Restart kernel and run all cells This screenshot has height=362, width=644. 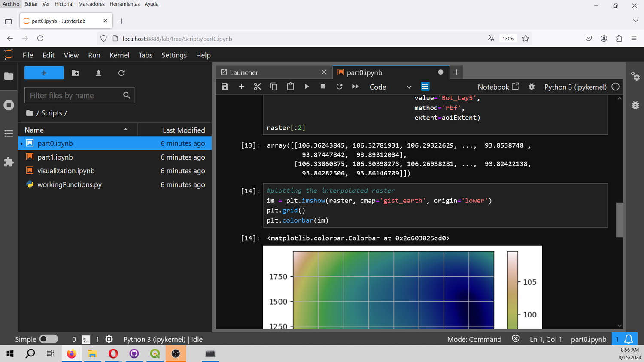click(x=355, y=86)
